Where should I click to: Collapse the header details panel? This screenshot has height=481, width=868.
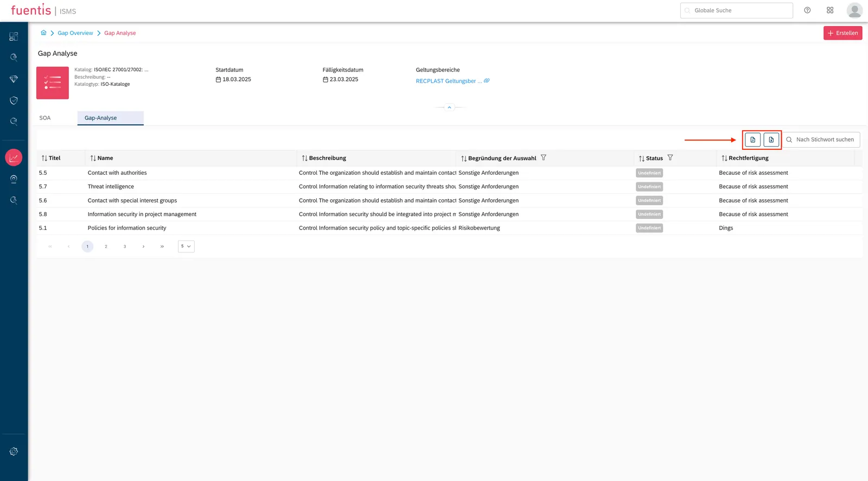[x=449, y=107]
